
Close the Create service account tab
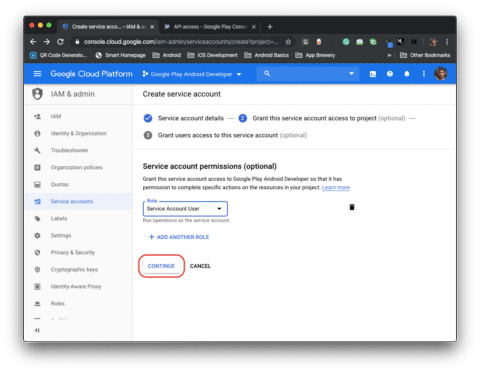pos(152,27)
